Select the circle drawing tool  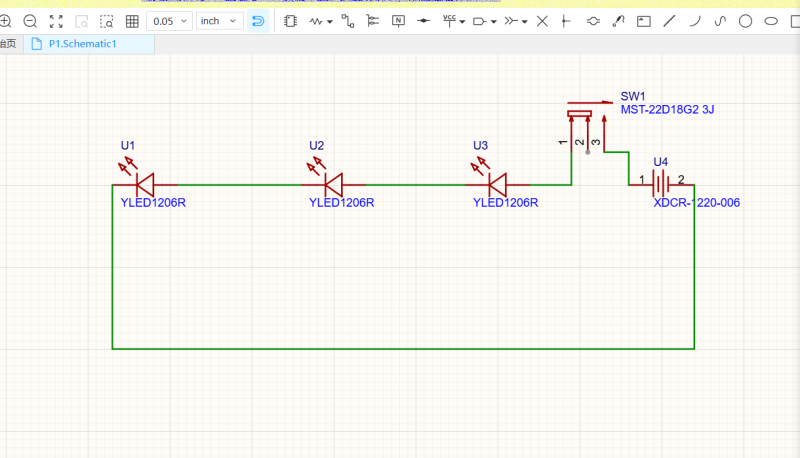point(746,21)
